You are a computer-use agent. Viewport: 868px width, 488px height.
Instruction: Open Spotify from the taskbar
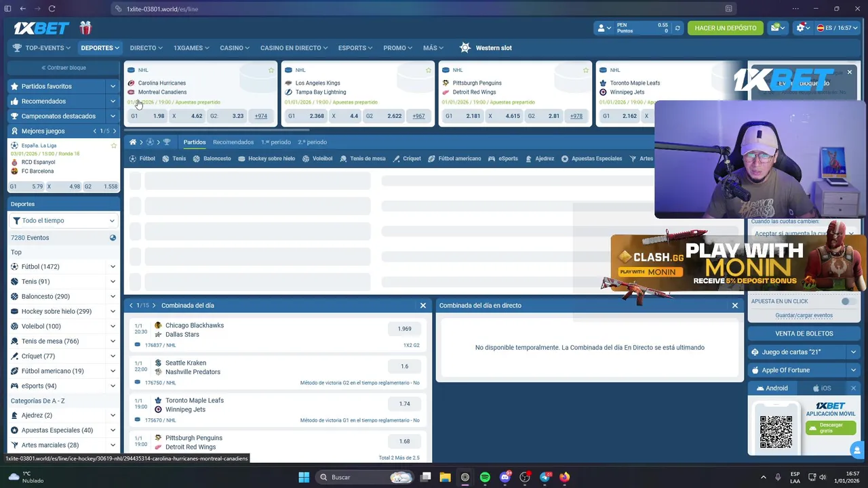click(x=485, y=477)
